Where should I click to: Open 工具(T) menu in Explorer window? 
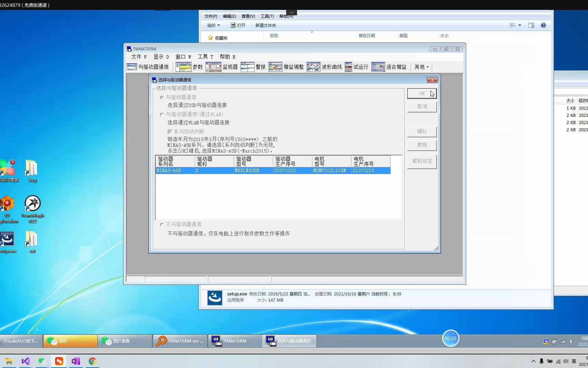tap(267, 16)
